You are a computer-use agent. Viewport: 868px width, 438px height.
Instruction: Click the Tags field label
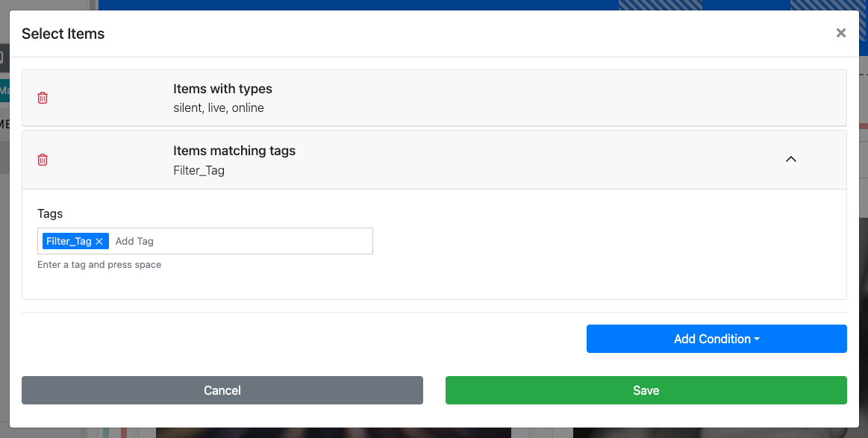[x=50, y=213]
